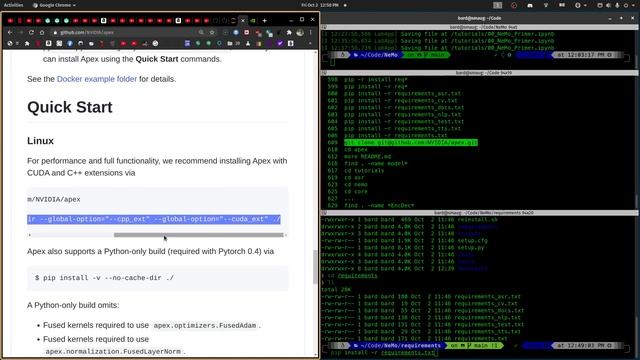Image resolution: width=640 pixels, height=360 pixels.
Task: Select the bard@smaug ~/Code terminal title bar
Action: coord(480,18)
